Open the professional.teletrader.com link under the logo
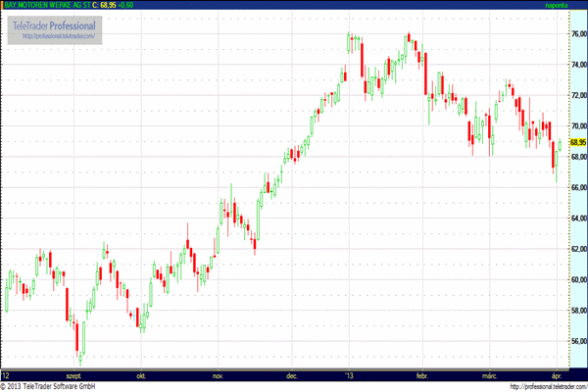Viewport: 588px width, 392px height. [56, 36]
